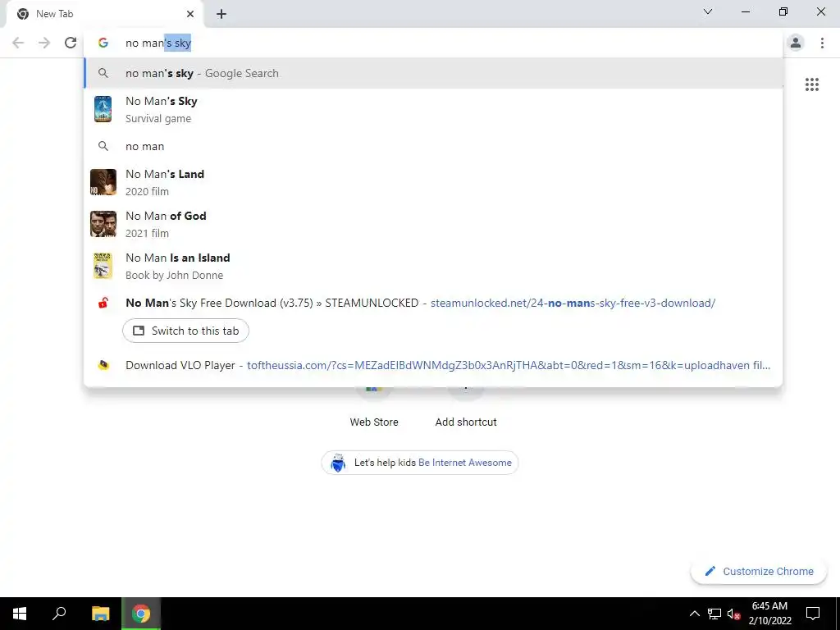Open a new tab with plus button
This screenshot has height=630, width=840.
pos(221,14)
